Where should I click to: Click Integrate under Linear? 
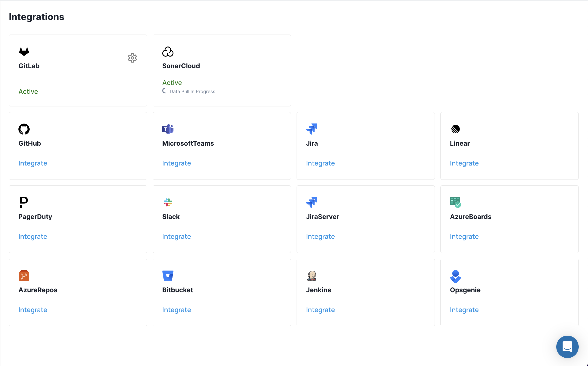click(464, 163)
